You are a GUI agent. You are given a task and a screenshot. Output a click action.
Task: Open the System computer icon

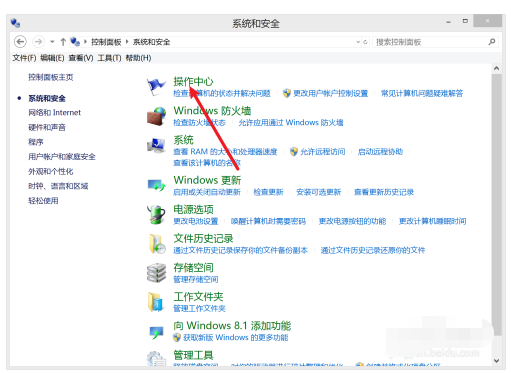click(156, 146)
